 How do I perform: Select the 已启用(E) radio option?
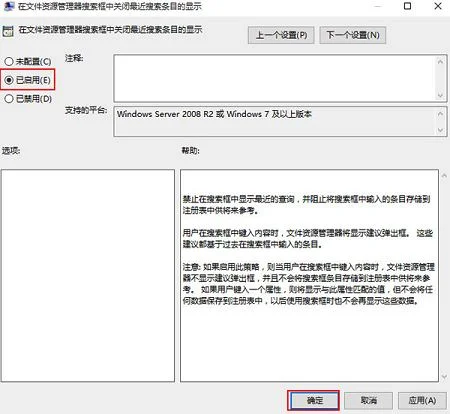(28, 80)
